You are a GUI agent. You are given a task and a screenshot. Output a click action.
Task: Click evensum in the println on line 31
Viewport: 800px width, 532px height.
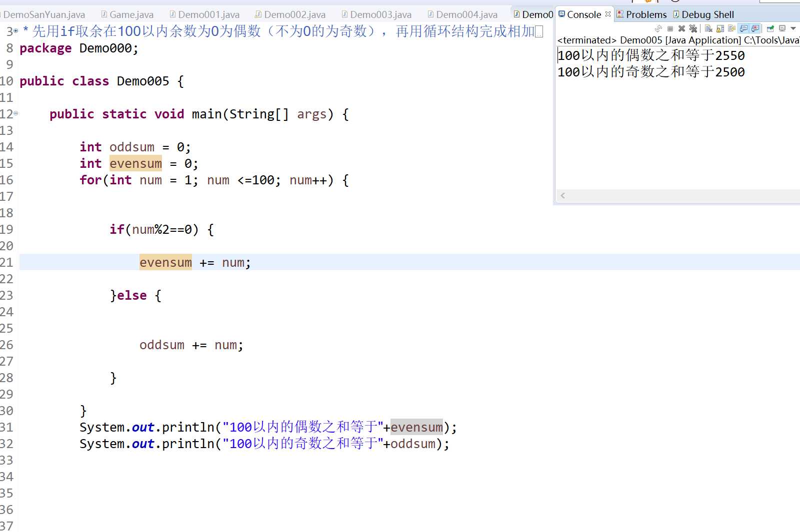pos(416,427)
